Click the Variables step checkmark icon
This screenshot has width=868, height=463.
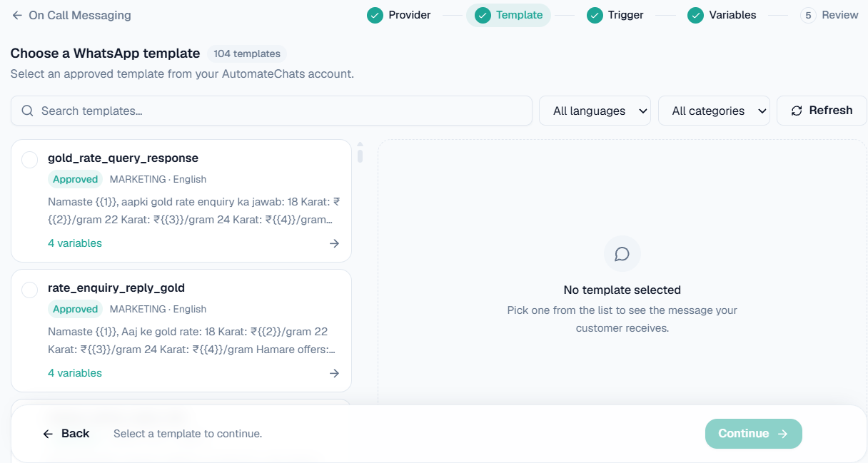(695, 15)
